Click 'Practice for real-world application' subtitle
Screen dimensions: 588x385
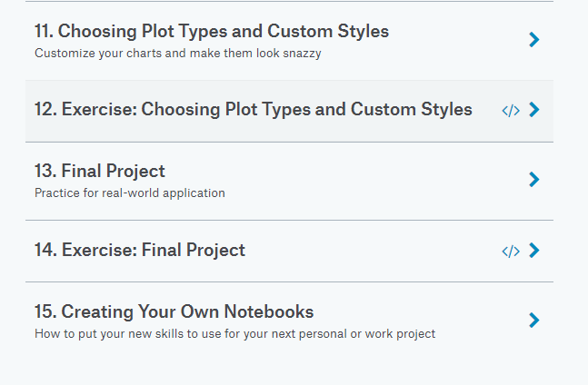click(129, 192)
